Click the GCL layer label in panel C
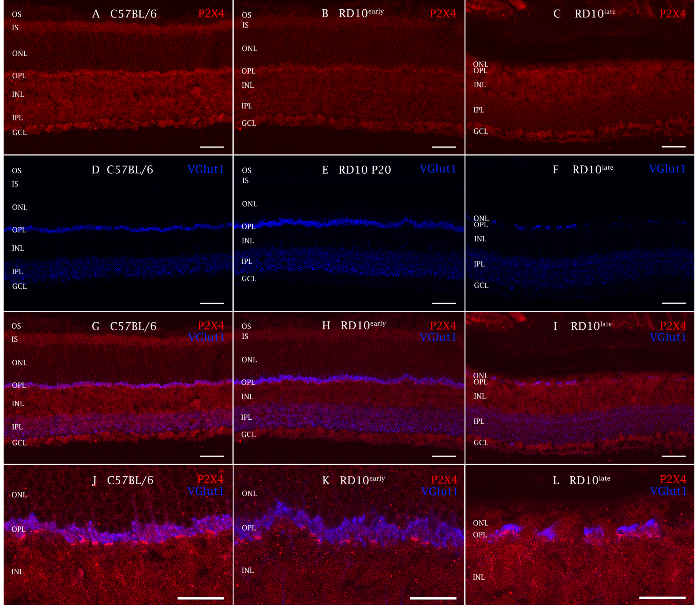Screen dimensions: 700x605 (x=481, y=131)
